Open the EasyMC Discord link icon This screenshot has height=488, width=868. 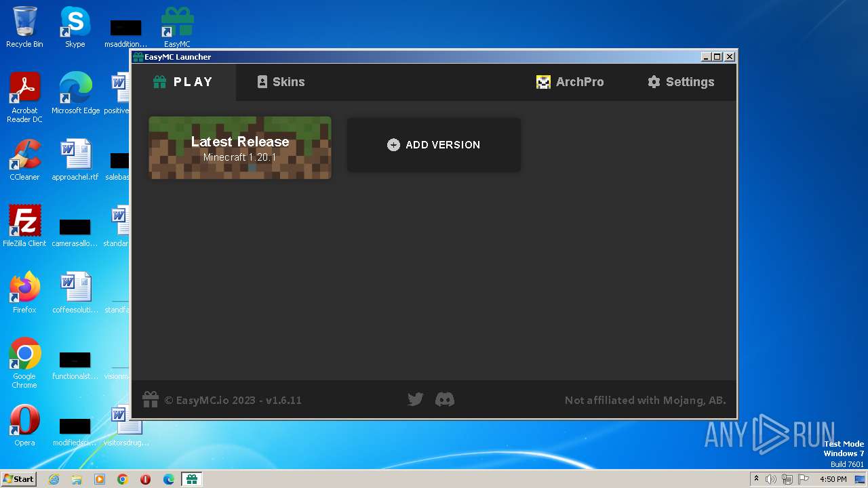[445, 400]
